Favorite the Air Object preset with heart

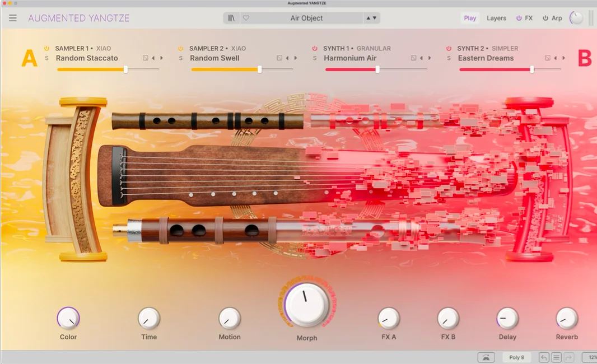coord(246,18)
